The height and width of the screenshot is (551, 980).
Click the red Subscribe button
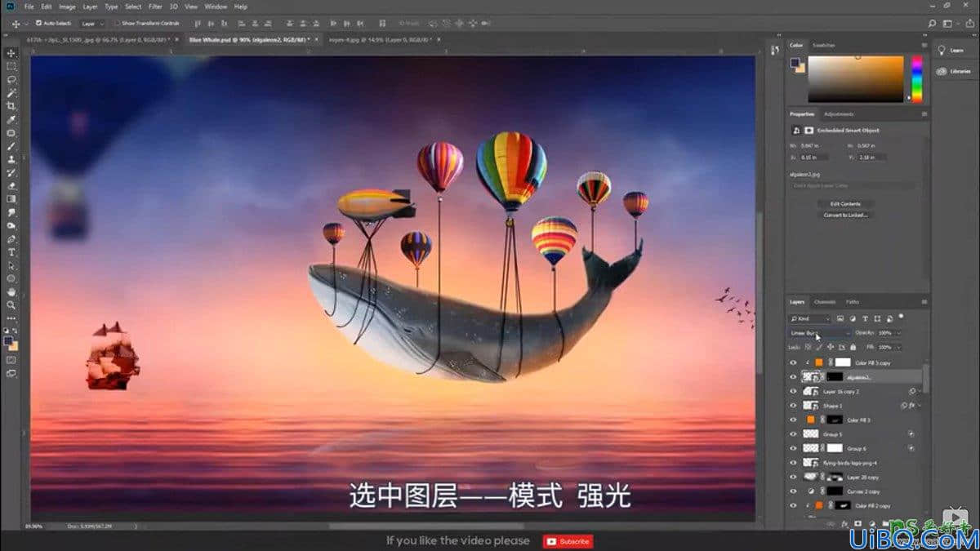tap(568, 540)
